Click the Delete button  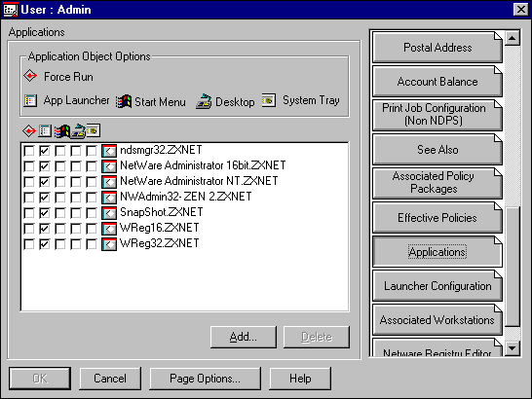(317, 337)
